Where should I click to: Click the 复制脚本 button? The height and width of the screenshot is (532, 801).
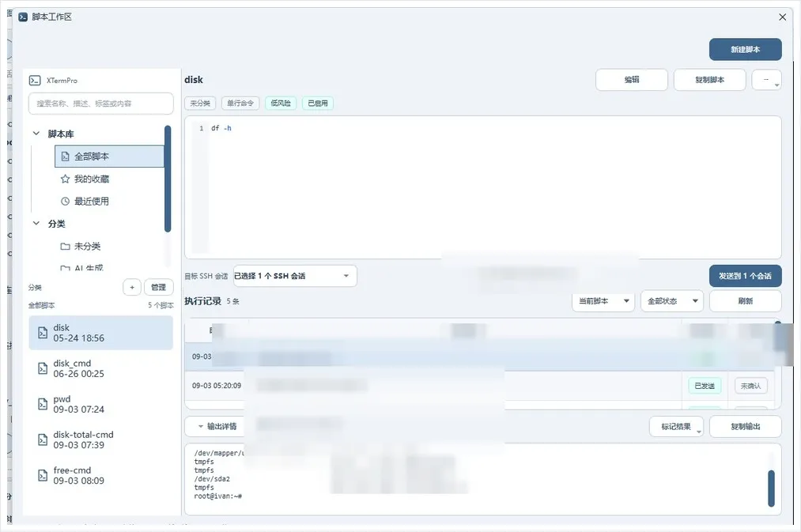click(709, 80)
